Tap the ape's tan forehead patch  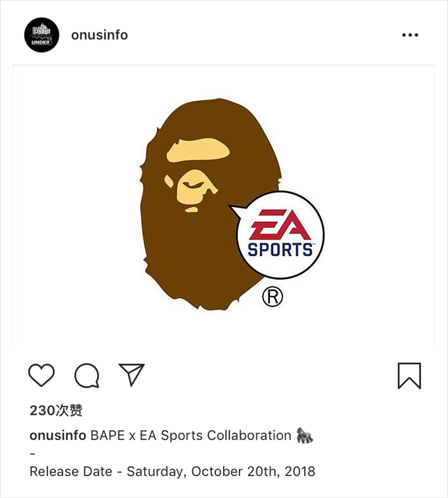[x=198, y=150]
